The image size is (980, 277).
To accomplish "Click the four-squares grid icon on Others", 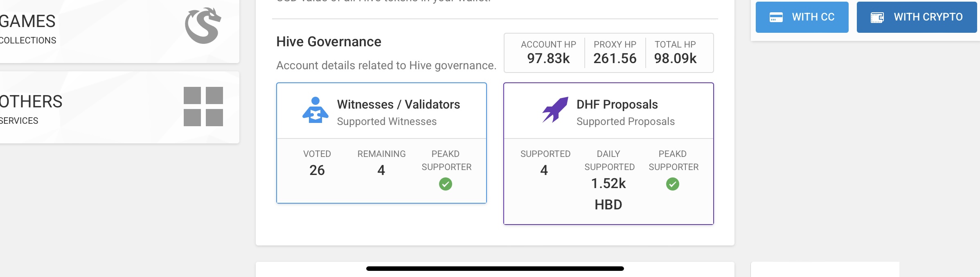I will 203,107.
